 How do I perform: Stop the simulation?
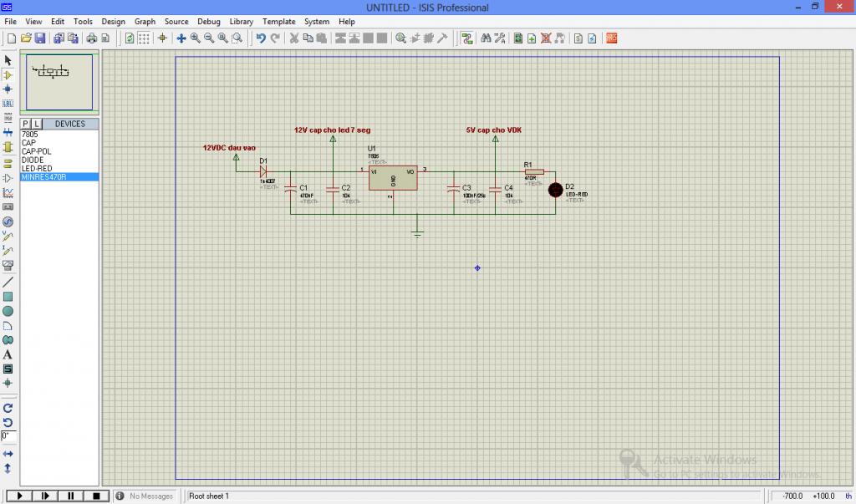(x=96, y=496)
